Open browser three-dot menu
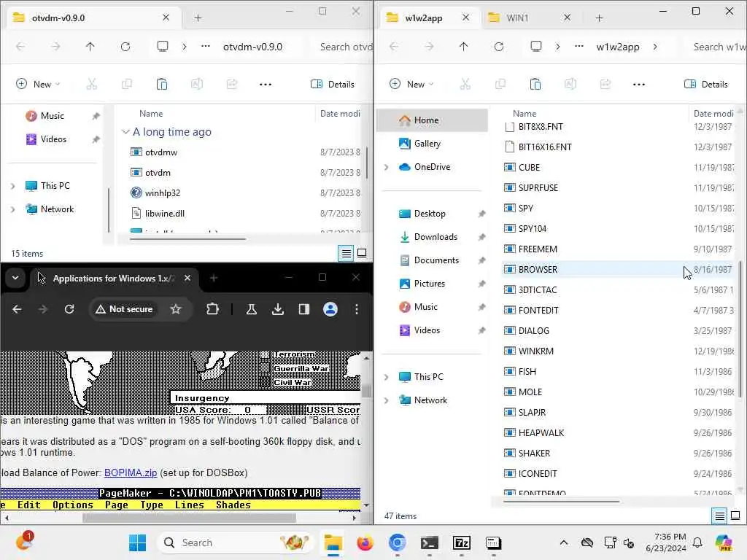 tap(356, 309)
